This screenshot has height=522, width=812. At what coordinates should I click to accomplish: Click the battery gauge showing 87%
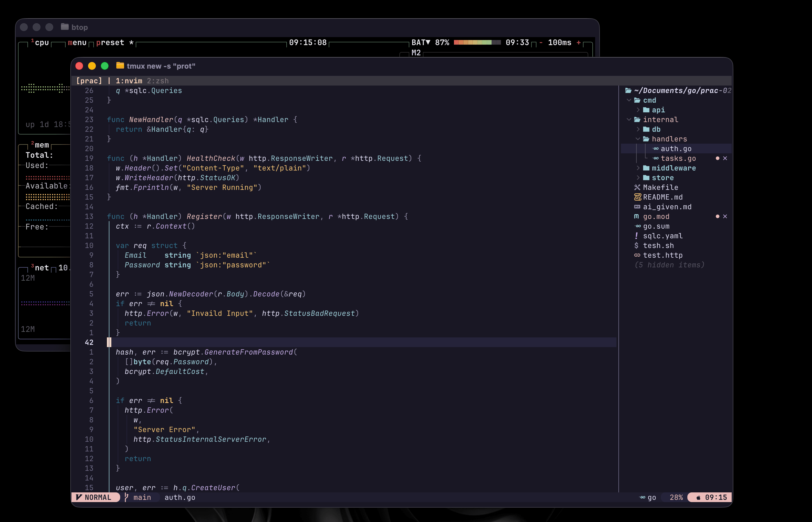tap(477, 42)
